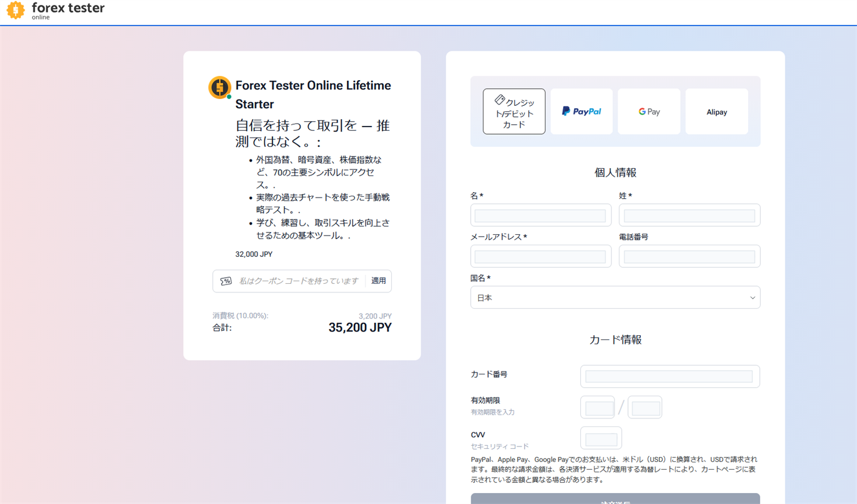The width and height of the screenshot is (857, 504).
Task: Click the 3,200 JPY tax amount
Action: 375,316
